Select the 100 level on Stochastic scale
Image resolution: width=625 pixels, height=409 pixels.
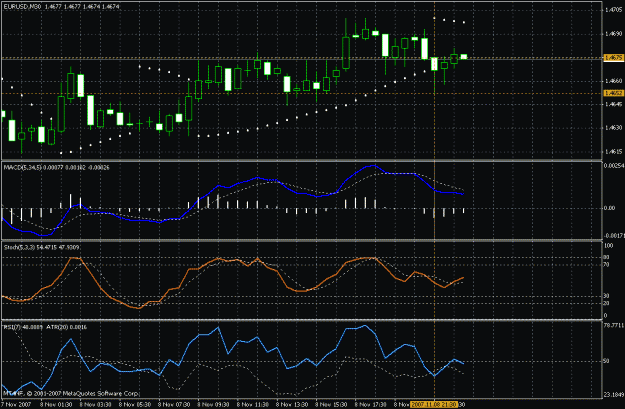(x=609, y=246)
